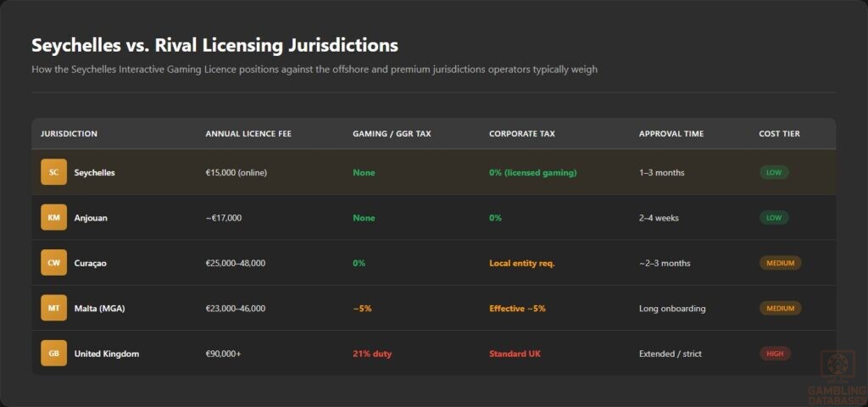Select the MEDIUM cost tier badge for Curaçao

pos(780,263)
